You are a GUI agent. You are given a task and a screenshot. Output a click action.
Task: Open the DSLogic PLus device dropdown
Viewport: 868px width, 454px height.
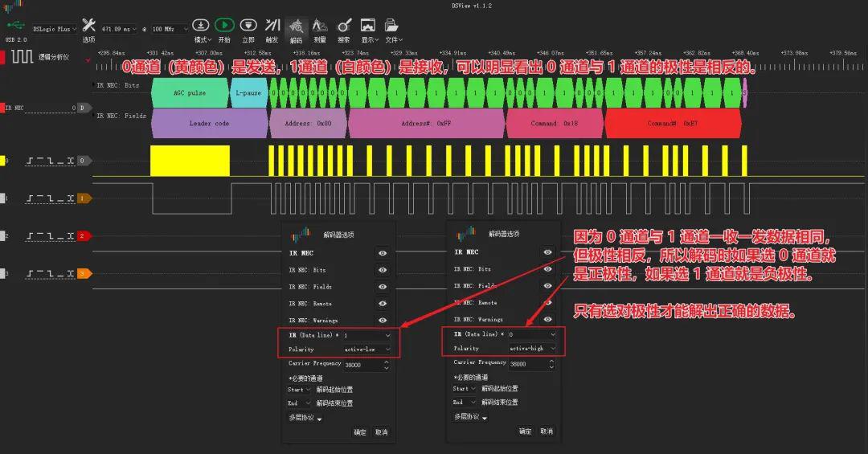tap(55, 29)
